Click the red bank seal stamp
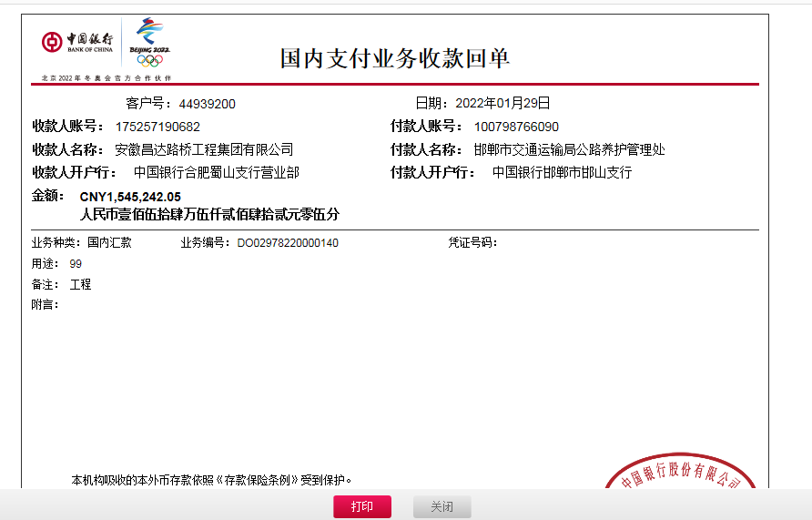 [682, 476]
